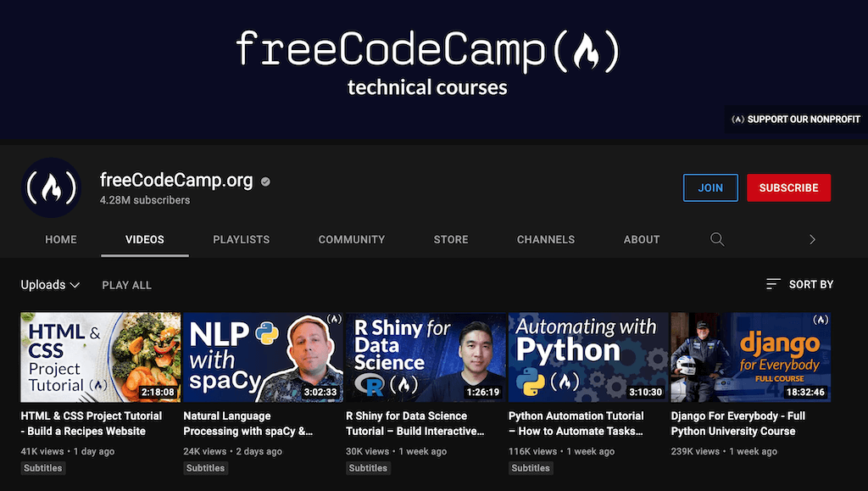This screenshot has height=491, width=868.
Task: Open the R Shiny for Data Science thumbnail
Action: [x=426, y=357]
